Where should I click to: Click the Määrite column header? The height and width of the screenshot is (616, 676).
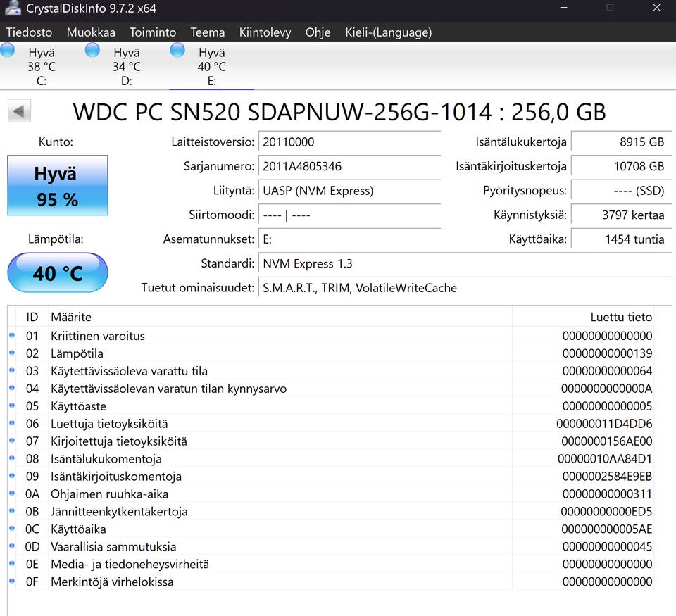point(280,317)
